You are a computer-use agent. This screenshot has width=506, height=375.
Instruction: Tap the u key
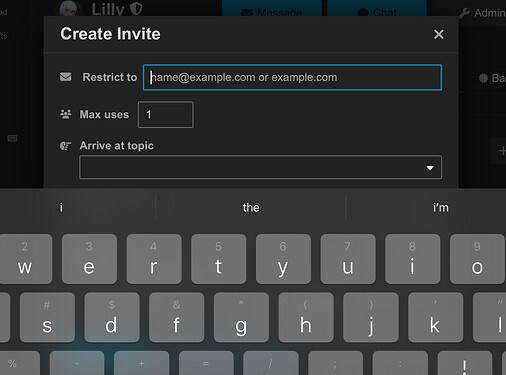coord(348,259)
